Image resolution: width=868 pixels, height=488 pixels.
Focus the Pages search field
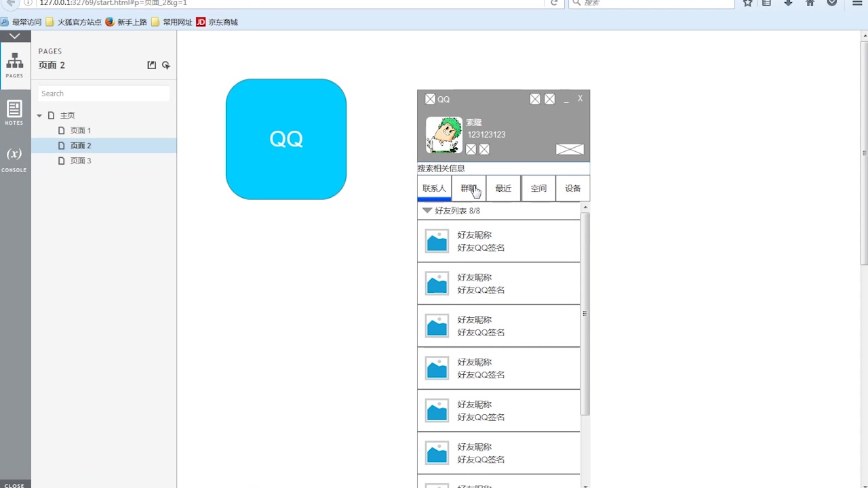point(104,94)
